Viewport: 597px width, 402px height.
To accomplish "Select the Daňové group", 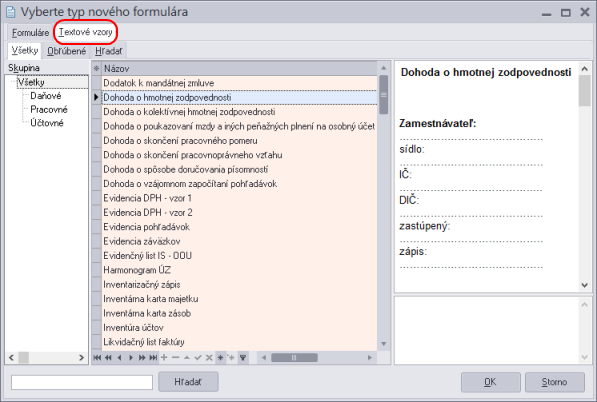I will coord(46,96).
